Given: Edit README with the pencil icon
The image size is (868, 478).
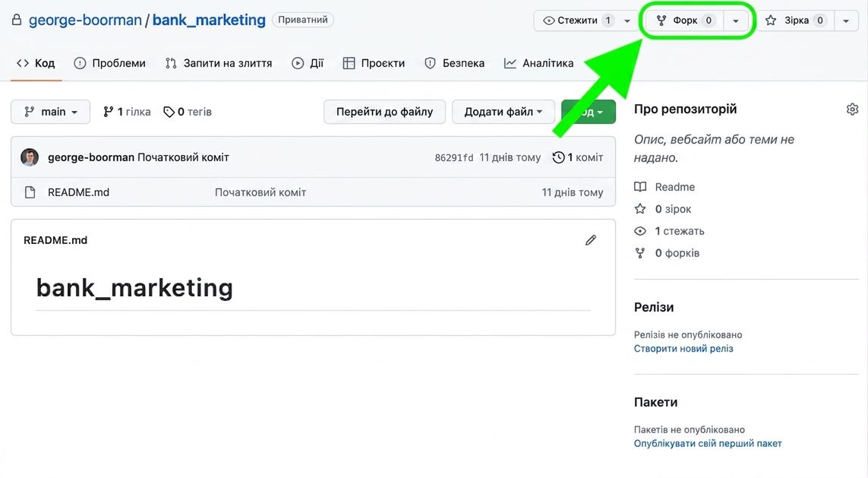Looking at the screenshot, I should coord(591,240).
